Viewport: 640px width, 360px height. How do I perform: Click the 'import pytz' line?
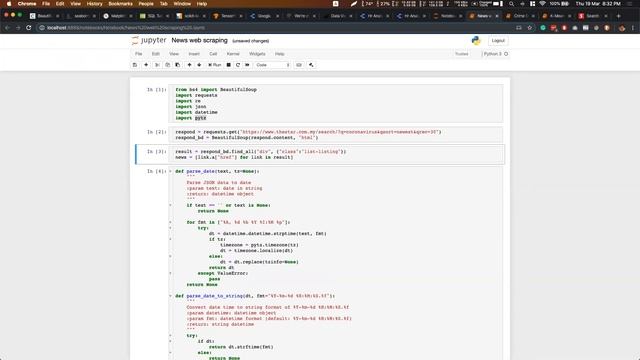(x=191, y=118)
